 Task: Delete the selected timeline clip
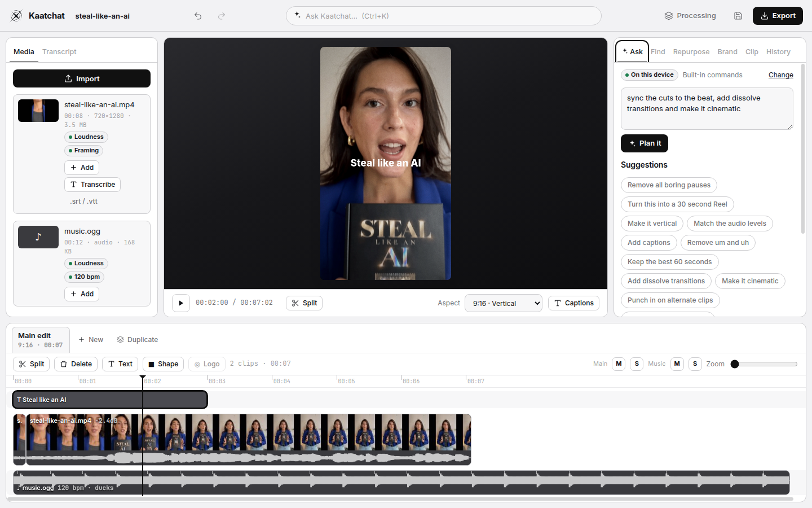coord(76,364)
